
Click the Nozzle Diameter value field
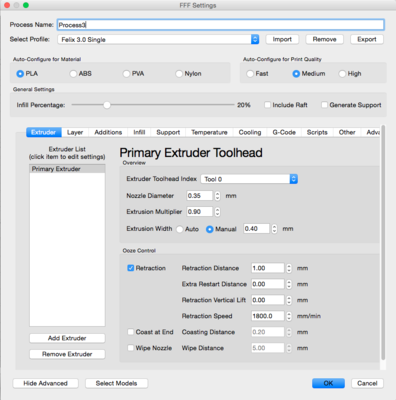point(199,196)
